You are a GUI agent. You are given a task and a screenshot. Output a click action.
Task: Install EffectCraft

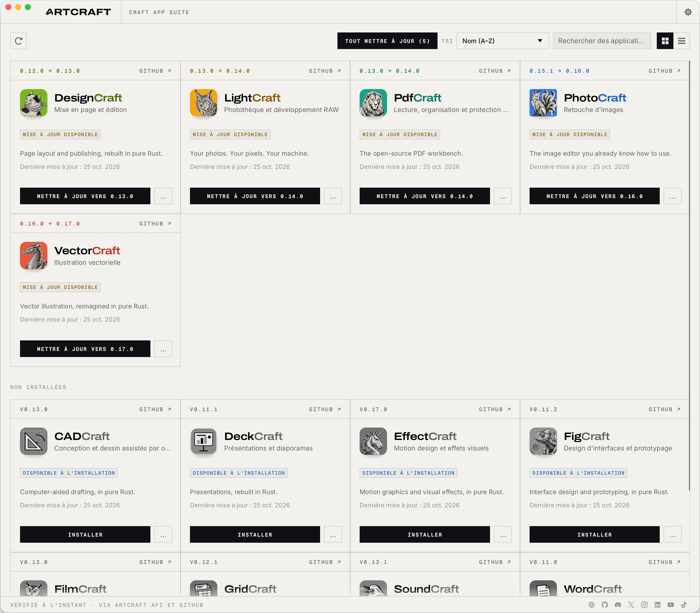[x=424, y=534]
